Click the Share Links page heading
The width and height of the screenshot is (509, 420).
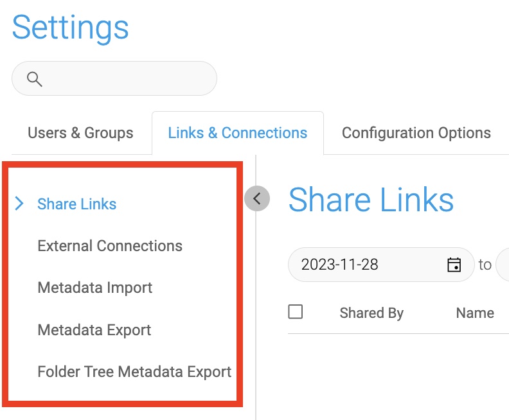(x=371, y=200)
